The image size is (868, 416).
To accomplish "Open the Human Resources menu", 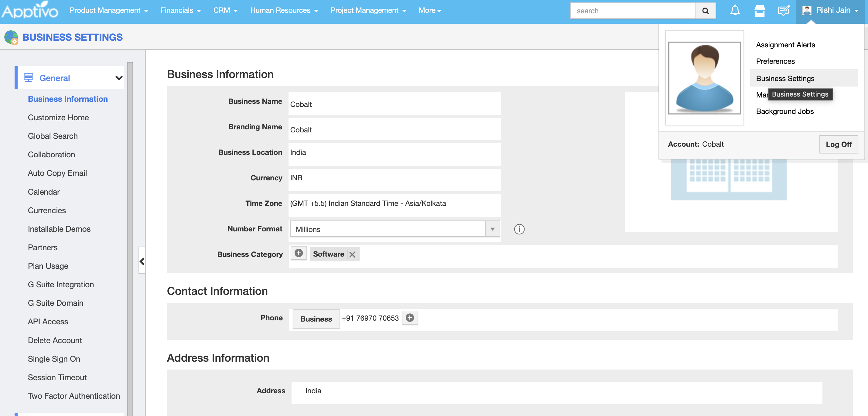I will 284,10.
